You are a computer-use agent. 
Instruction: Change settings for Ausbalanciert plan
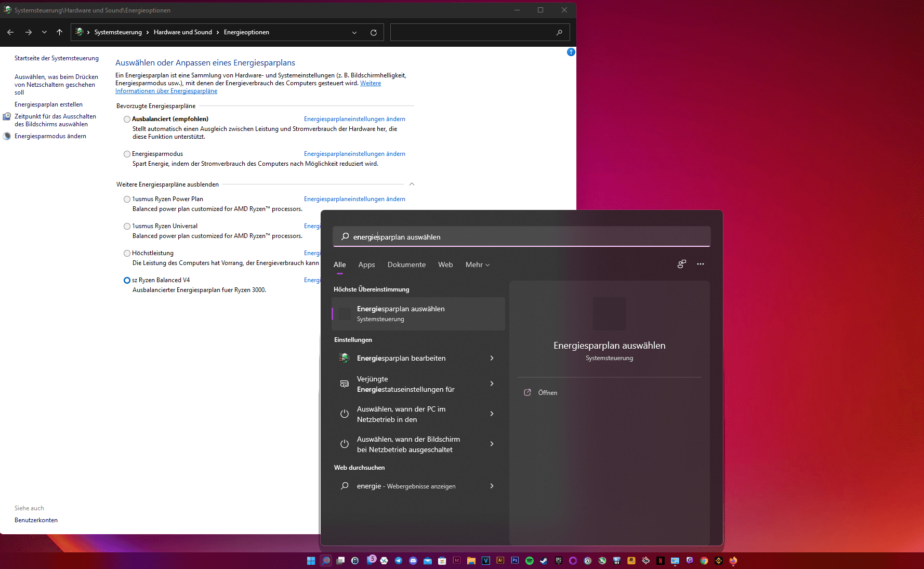pos(354,119)
